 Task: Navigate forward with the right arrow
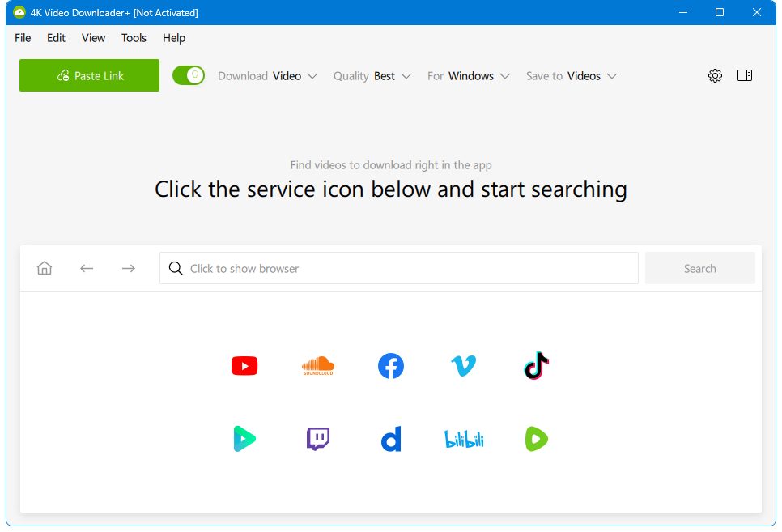129,269
